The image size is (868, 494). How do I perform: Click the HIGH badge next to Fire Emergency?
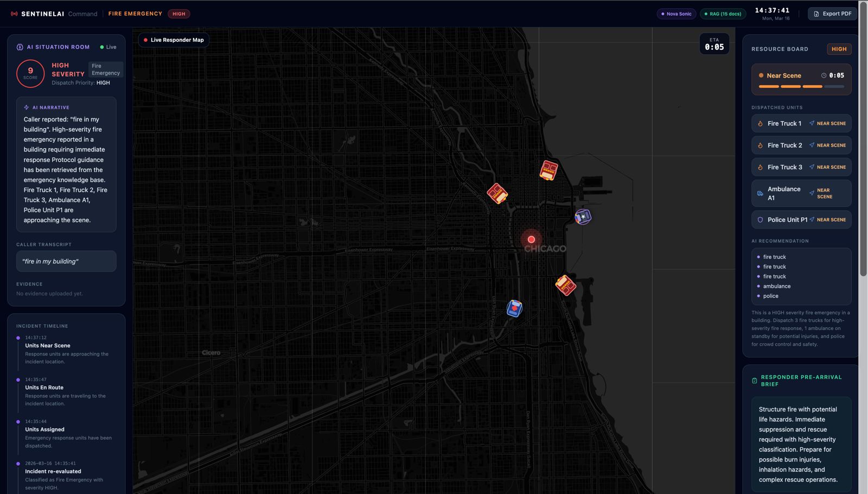click(179, 14)
